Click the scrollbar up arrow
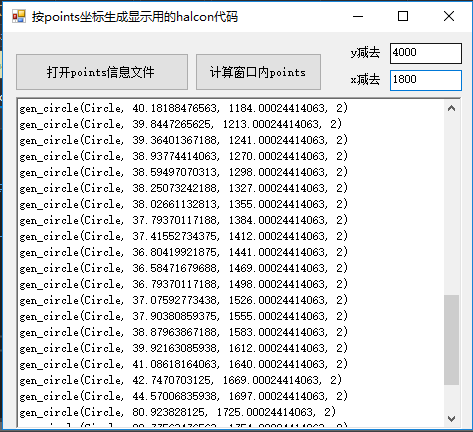 tap(452, 108)
